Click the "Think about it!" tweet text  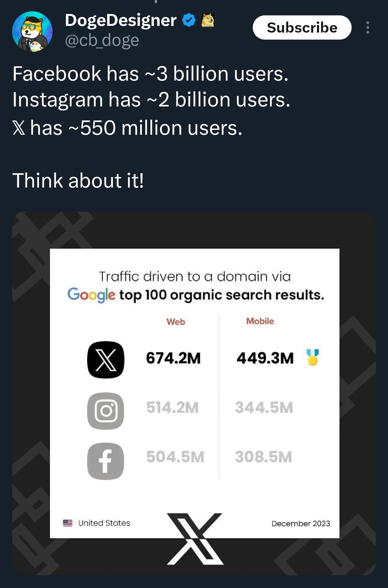[78, 181]
